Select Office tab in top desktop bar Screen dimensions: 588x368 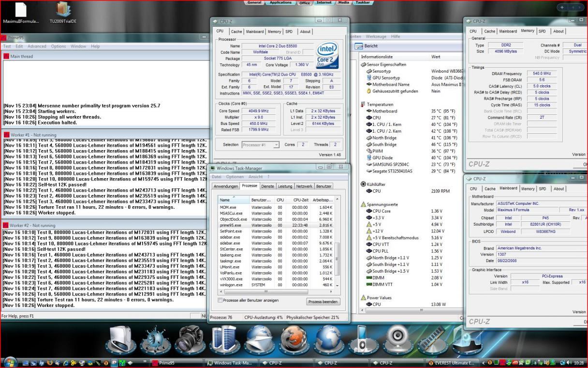pos(305,2)
